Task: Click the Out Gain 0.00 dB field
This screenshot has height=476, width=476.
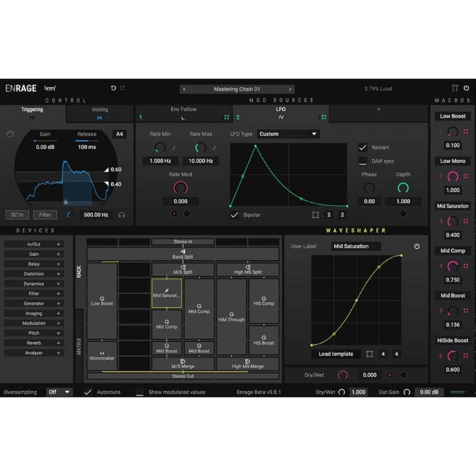Action: click(429, 393)
